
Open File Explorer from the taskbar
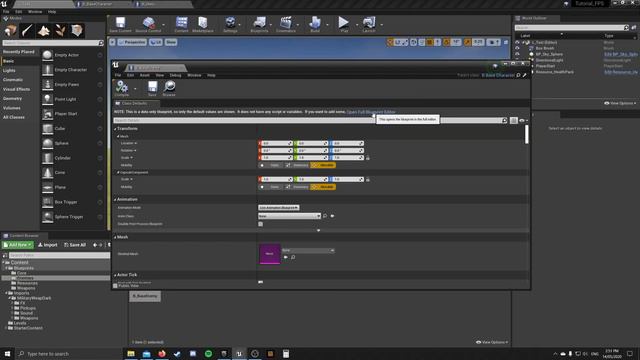click(131, 353)
